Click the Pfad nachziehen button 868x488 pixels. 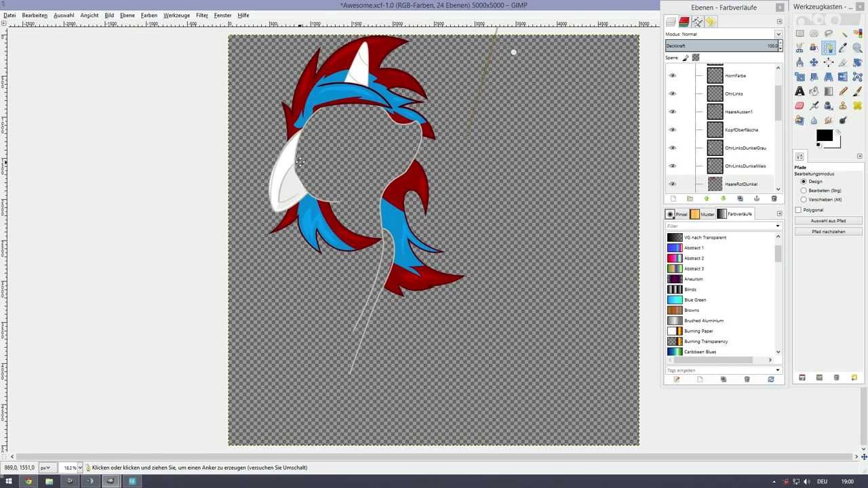(828, 231)
